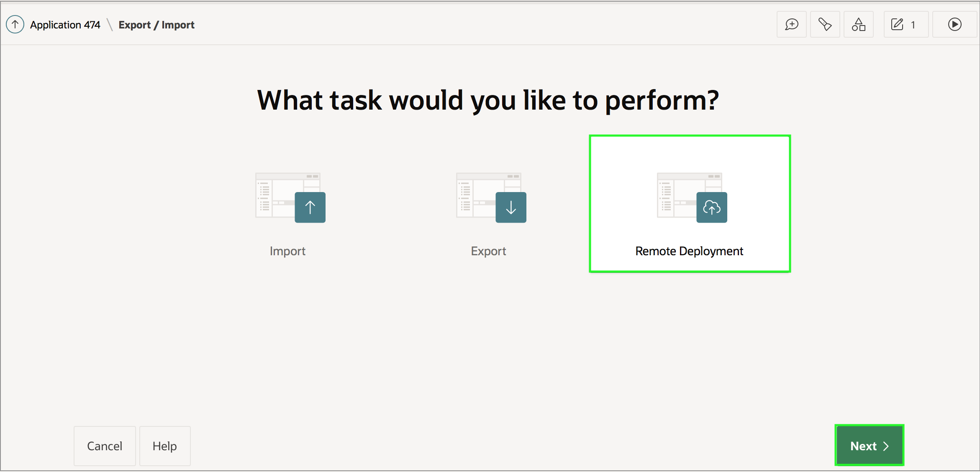Choose the Export task label
The height and width of the screenshot is (472, 980).
(x=488, y=251)
